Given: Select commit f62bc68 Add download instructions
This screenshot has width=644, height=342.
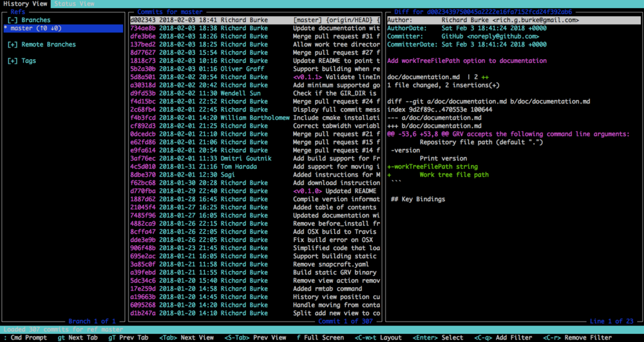Looking at the screenshot, I should tap(255, 183).
